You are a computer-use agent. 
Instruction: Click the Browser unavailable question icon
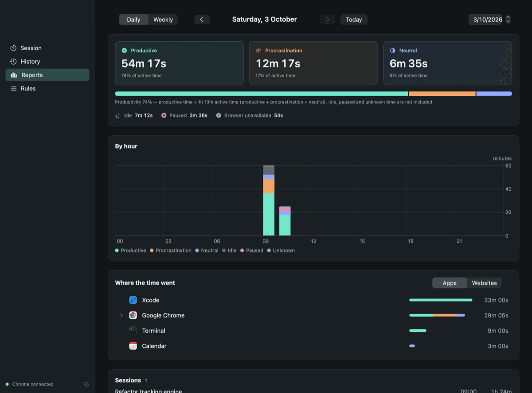tap(219, 115)
